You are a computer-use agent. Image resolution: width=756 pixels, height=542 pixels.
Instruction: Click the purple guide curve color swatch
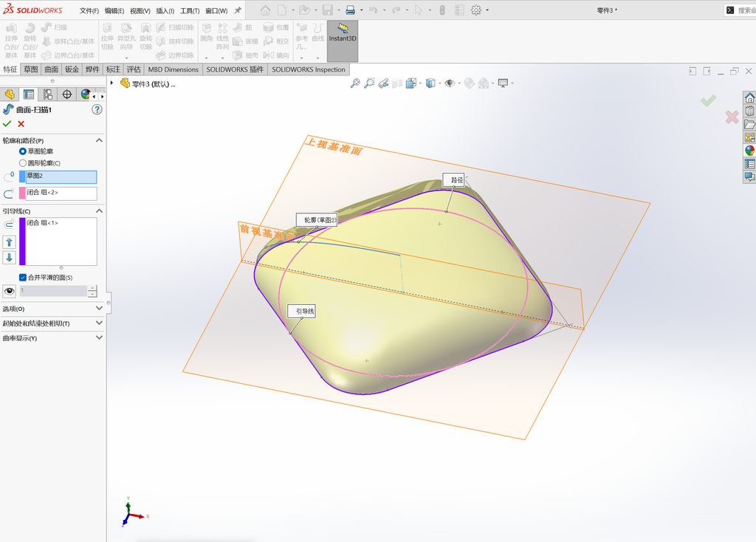pyautogui.click(x=22, y=241)
